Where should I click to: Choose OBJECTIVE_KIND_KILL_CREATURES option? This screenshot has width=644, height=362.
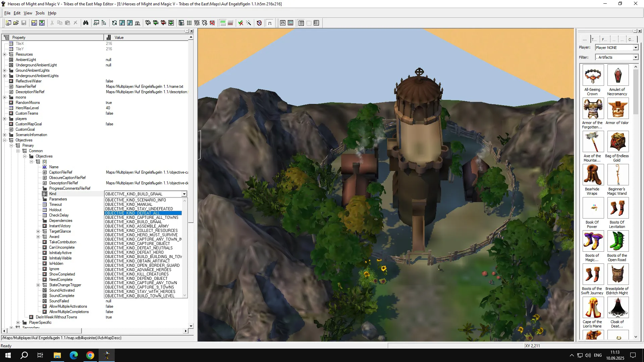click(x=143, y=274)
